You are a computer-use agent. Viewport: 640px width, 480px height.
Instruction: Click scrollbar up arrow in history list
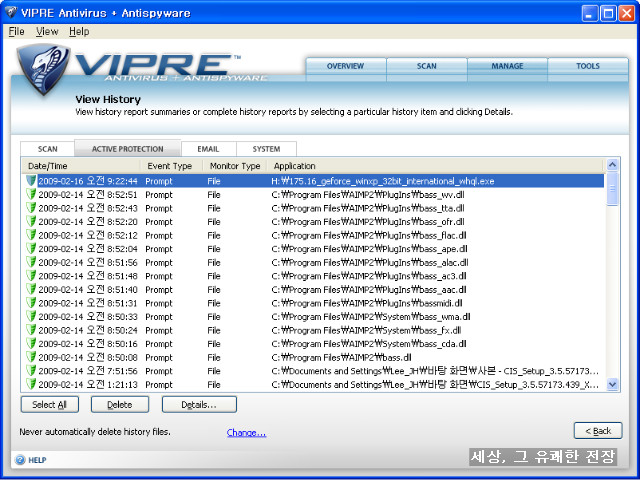click(x=612, y=164)
